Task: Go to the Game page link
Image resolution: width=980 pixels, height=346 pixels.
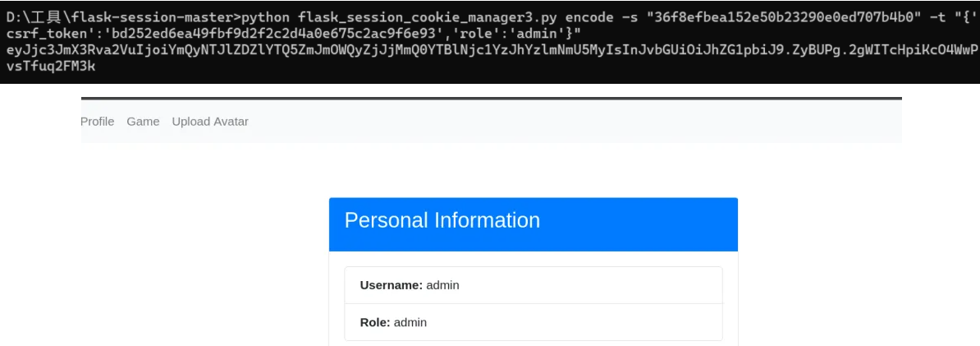Action: pyautogui.click(x=143, y=122)
